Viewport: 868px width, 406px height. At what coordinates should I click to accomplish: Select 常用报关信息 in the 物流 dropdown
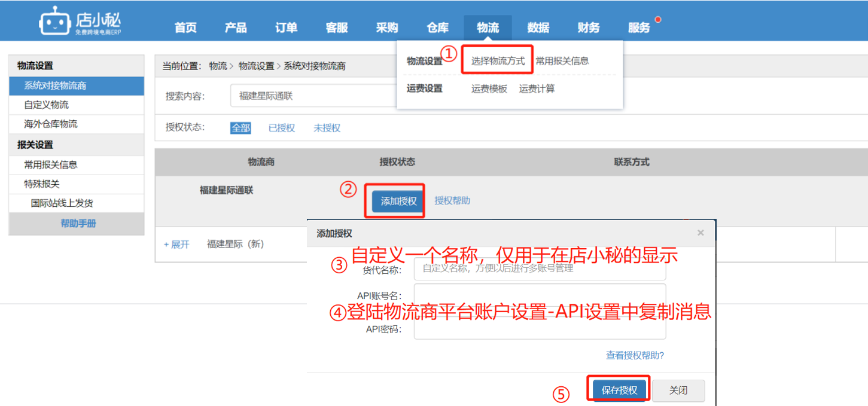coord(562,61)
